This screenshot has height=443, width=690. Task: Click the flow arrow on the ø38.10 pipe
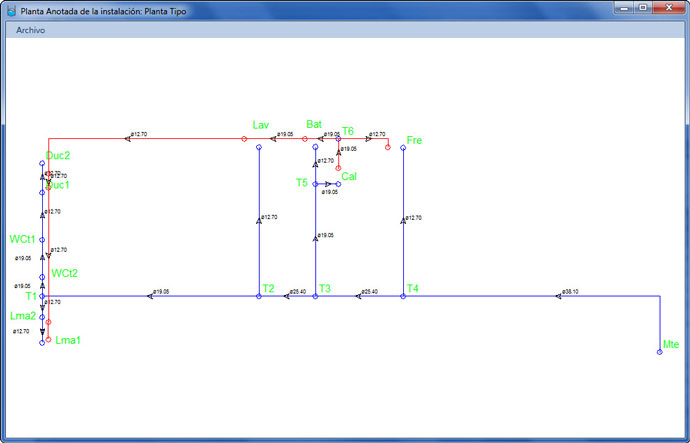[560, 296]
